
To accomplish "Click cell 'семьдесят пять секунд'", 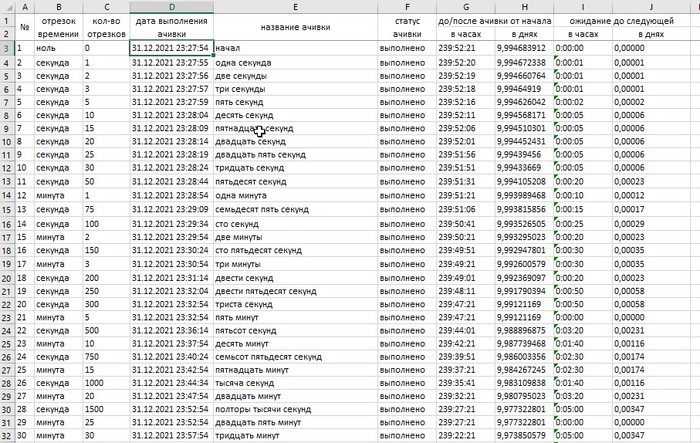I will click(x=296, y=209).
